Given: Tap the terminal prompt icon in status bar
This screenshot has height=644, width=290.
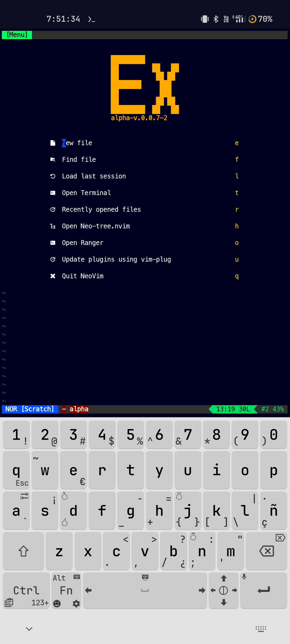Looking at the screenshot, I should click(x=91, y=19).
